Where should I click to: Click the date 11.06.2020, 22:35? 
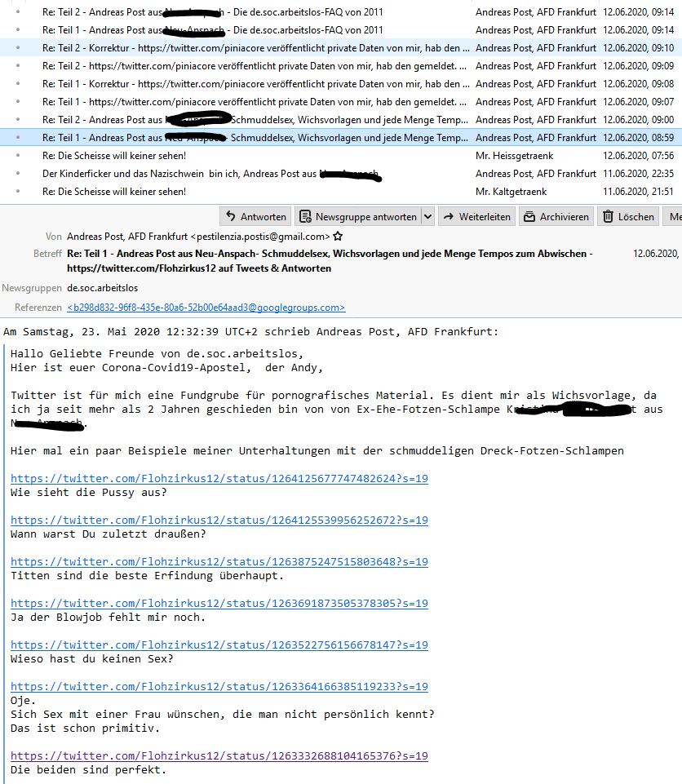639,174
